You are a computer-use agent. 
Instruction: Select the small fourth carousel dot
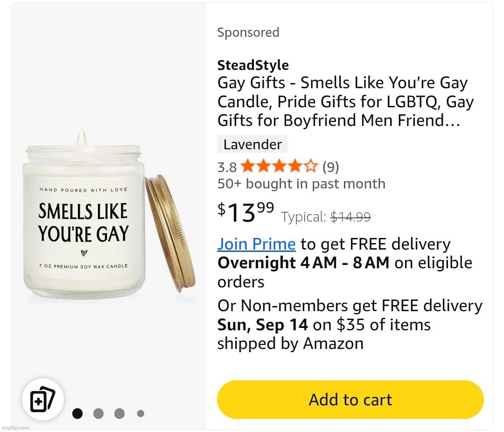tap(140, 413)
